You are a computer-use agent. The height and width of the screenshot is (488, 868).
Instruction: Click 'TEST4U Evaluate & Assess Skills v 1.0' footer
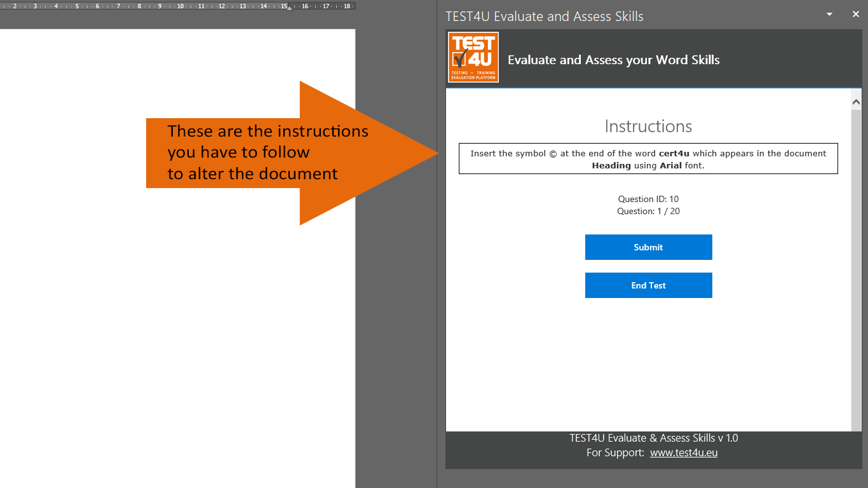[654, 438]
